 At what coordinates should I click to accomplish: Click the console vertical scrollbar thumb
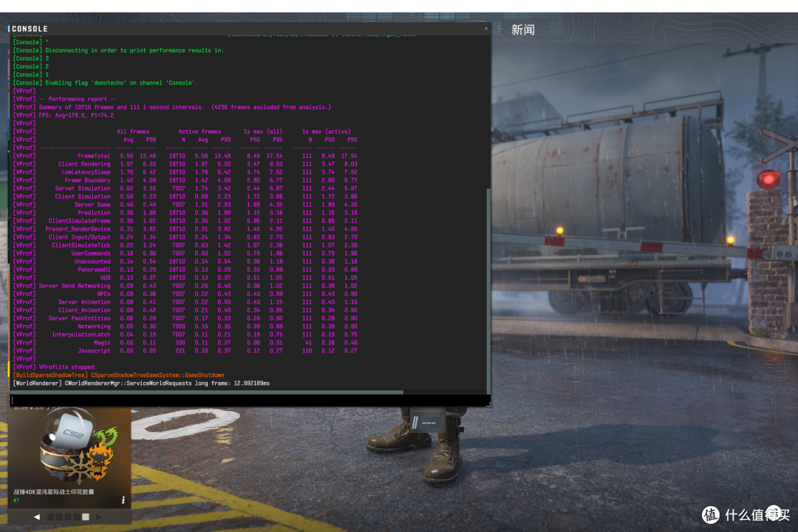(x=488, y=290)
